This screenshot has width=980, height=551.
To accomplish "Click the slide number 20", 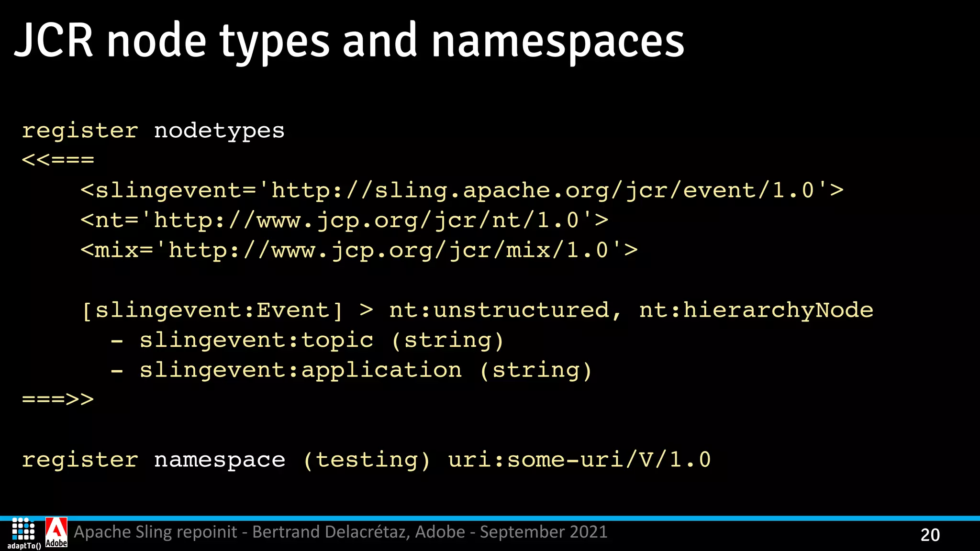I will [x=930, y=535].
